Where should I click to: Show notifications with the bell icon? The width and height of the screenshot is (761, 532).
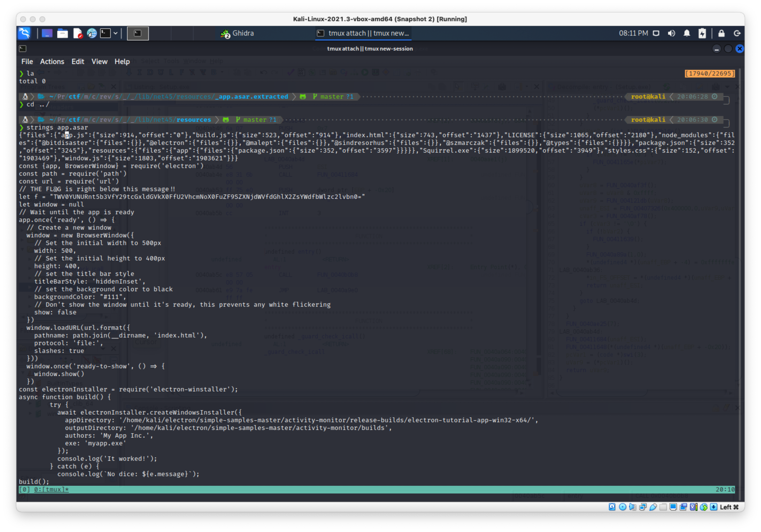pyautogui.click(x=687, y=33)
